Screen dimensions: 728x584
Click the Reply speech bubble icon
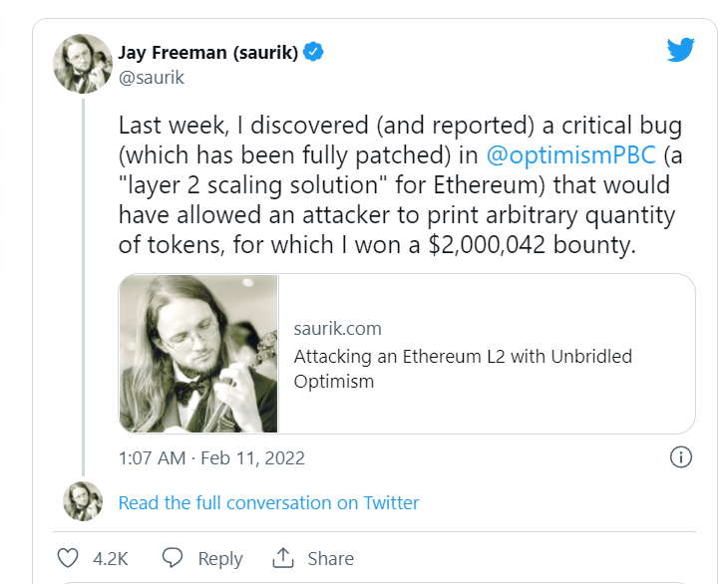coord(172,558)
